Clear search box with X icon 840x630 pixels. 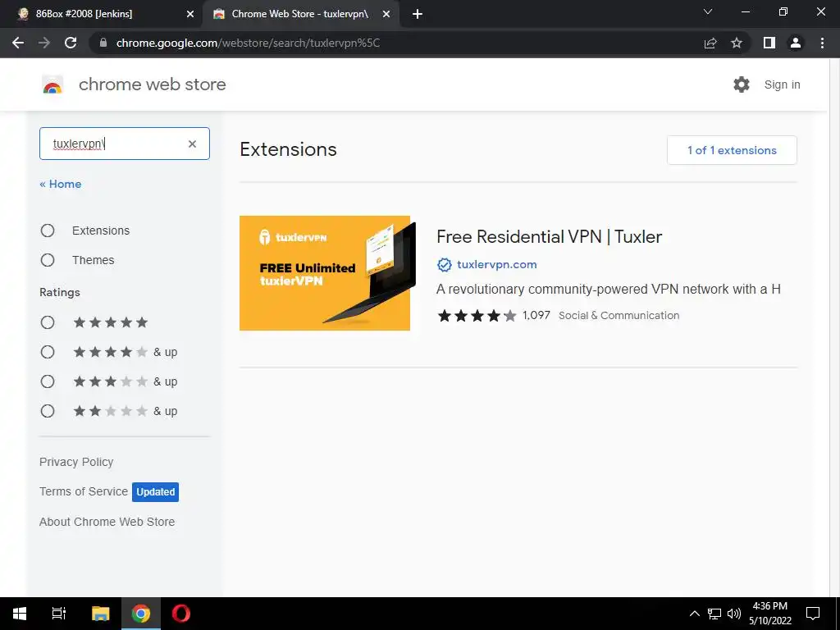pos(192,144)
